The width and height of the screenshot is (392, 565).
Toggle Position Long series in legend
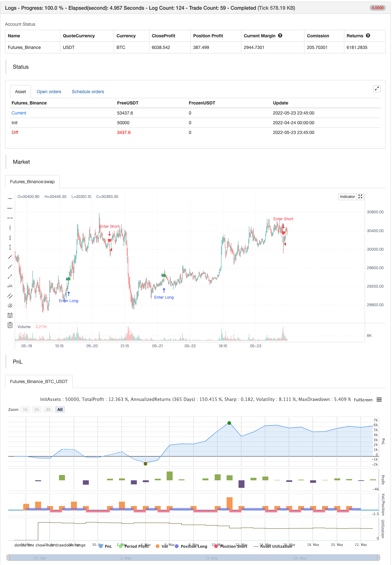pos(191,546)
